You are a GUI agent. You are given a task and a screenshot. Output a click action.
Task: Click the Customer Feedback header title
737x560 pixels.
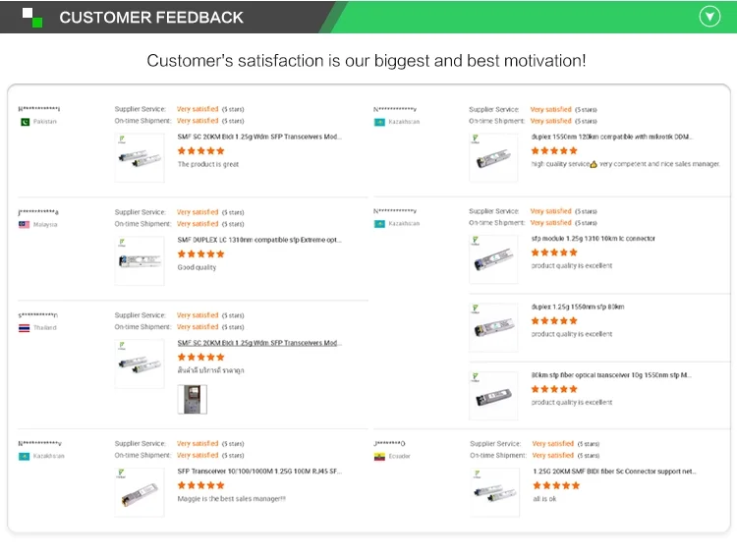[x=150, y=18]
